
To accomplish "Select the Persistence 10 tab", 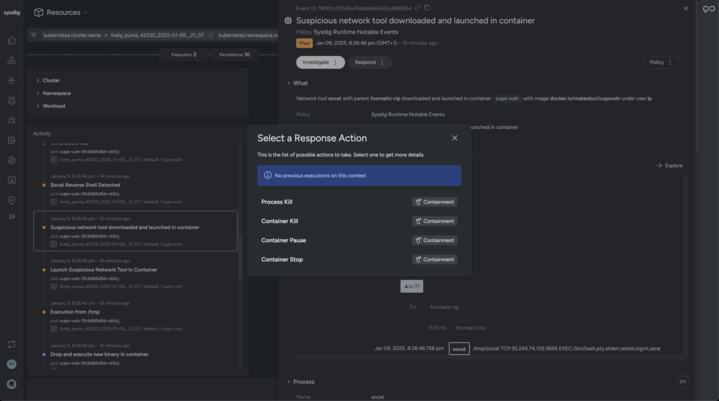I will tap(234, 55).
